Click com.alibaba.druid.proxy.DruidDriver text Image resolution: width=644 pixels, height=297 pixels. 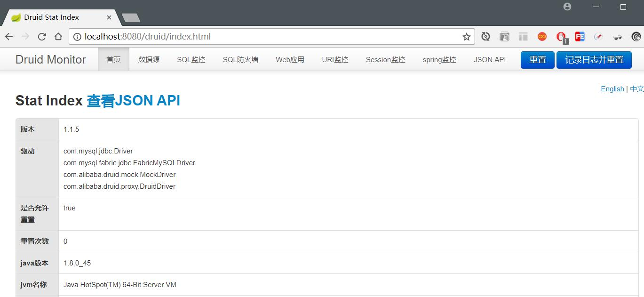click(x=119, y=186)
